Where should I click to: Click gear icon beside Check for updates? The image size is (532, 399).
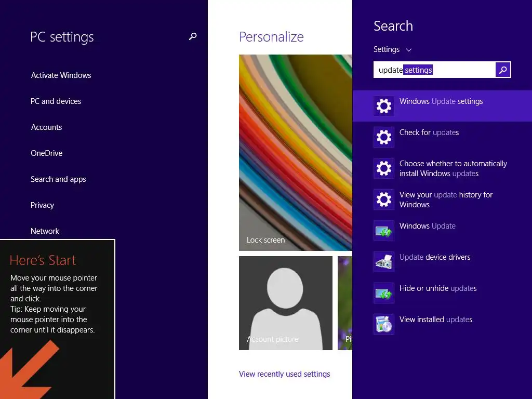click(x=384, y=137)
